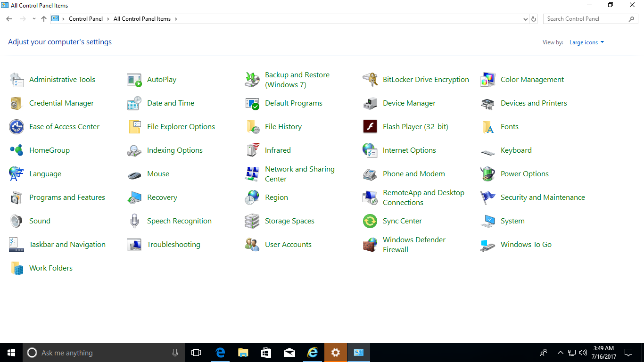This screenshot has width=644, height=362.
Task: Show hidden tray icons chevron
Action: (560, 353)
